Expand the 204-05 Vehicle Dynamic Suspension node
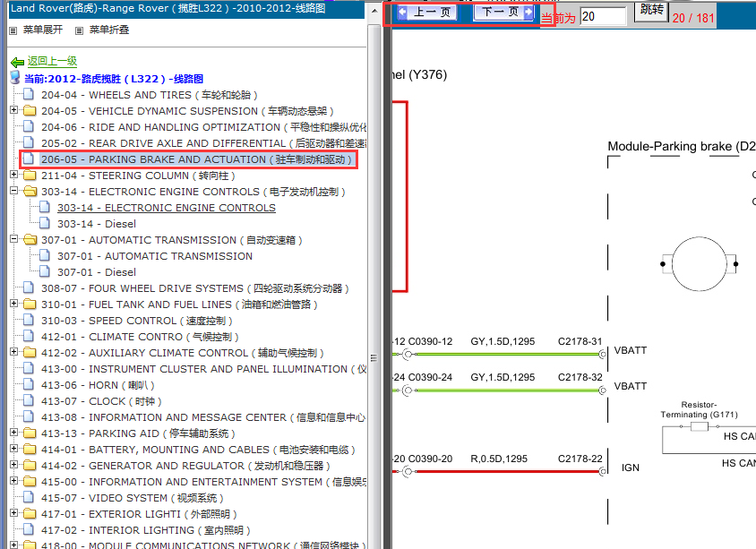The width and height of the screenshot is (756, 549). [14, 110]
